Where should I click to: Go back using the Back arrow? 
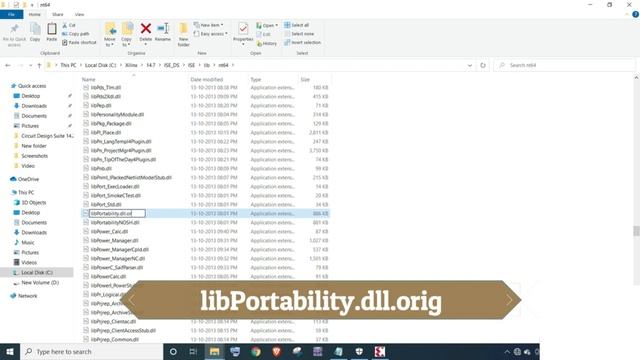coord(8,65)
